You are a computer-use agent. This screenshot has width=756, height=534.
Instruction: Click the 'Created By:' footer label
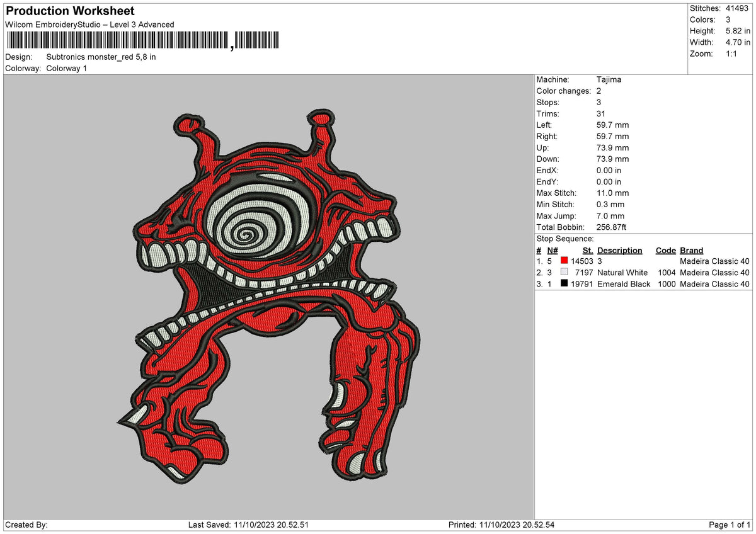click(26, 525)
